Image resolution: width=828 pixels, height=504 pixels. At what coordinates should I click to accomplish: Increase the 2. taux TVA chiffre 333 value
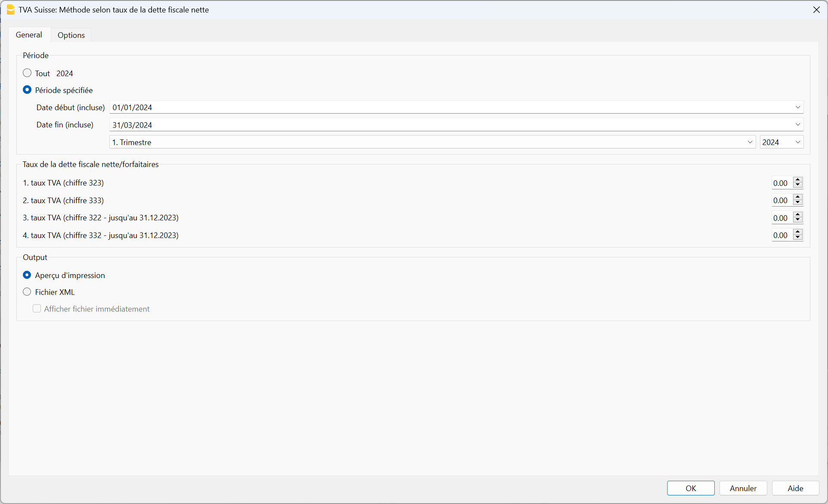click(x=798, y=197)
